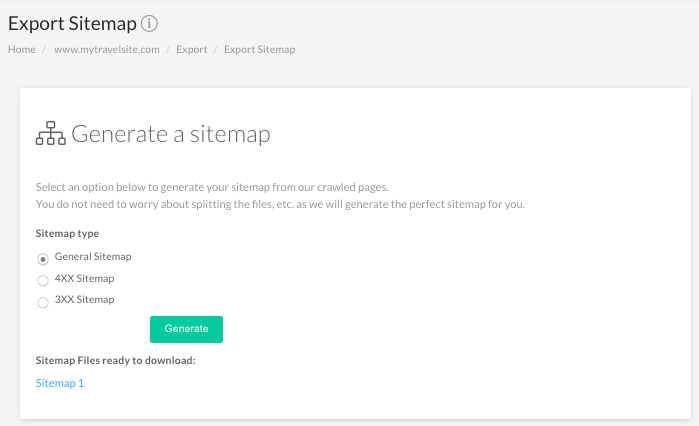Click Export Sitemap in the breadcrumb
Image resolution: width=699 pixels, height=426 pixels.
coord(259,49)
